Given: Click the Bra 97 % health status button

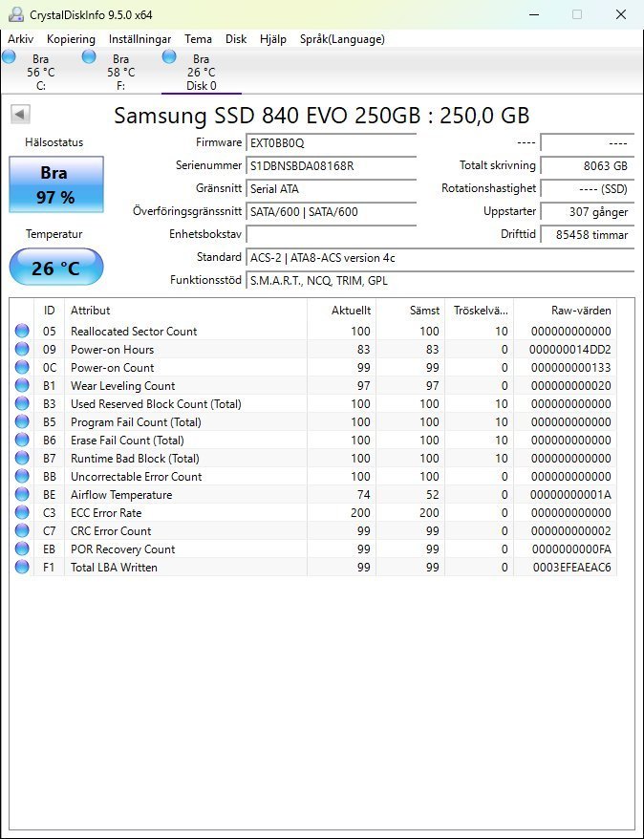Looking at the screenshot, I should point(56,184).
